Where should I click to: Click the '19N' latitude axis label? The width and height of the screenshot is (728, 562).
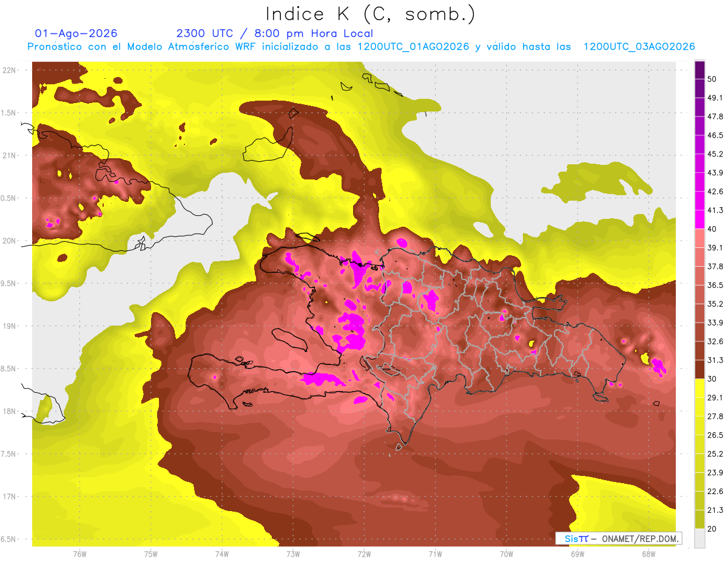(10, 326)
